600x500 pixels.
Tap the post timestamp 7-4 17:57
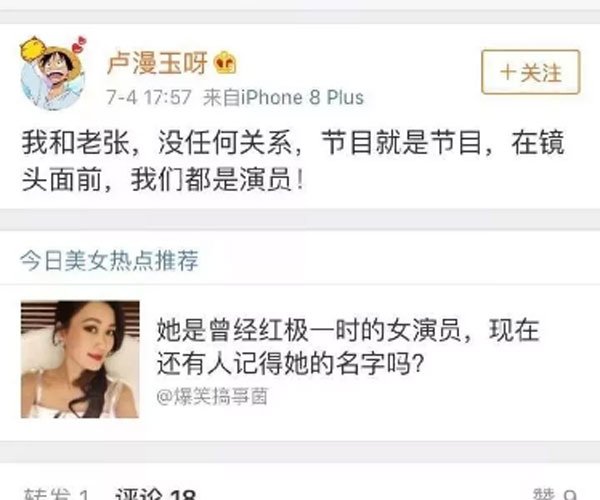149,97
